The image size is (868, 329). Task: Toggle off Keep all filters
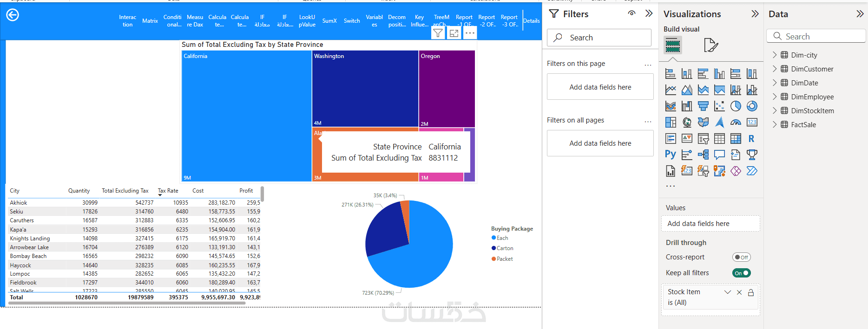coord(741,273)
